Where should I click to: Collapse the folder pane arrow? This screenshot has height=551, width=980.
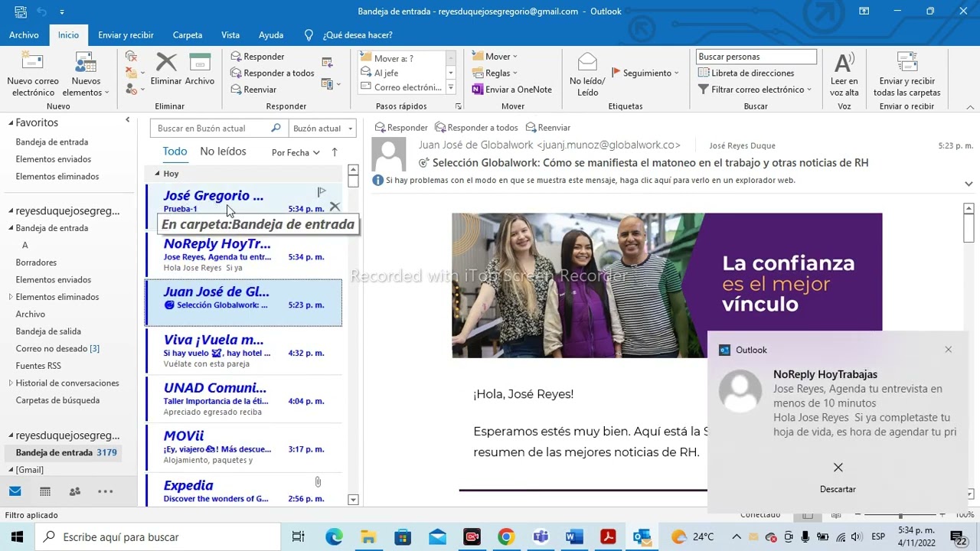(128, 120)
